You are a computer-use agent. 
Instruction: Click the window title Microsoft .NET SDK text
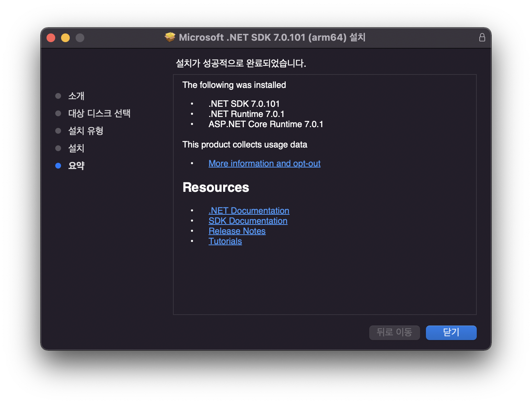(x=272, y=37)
